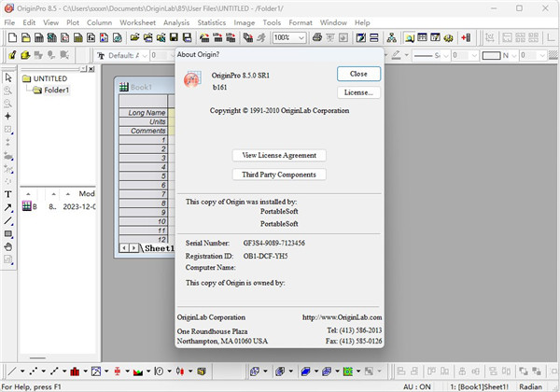Select the Screen Reader crosshair tool
560x392 pixels.
click(x=8, y=117)
